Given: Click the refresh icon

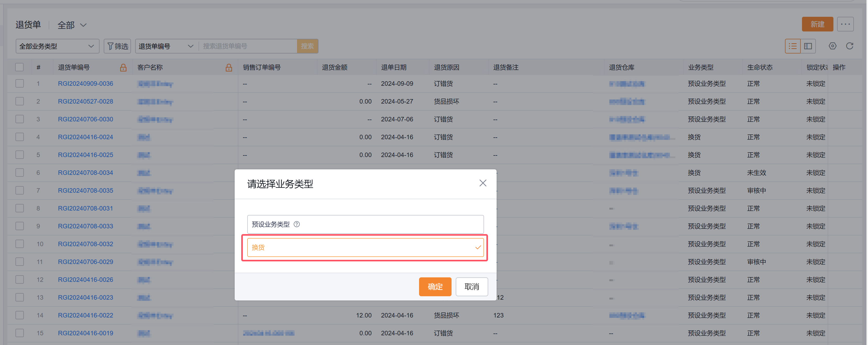Looking at the screenshot, I should pos(849,46).
